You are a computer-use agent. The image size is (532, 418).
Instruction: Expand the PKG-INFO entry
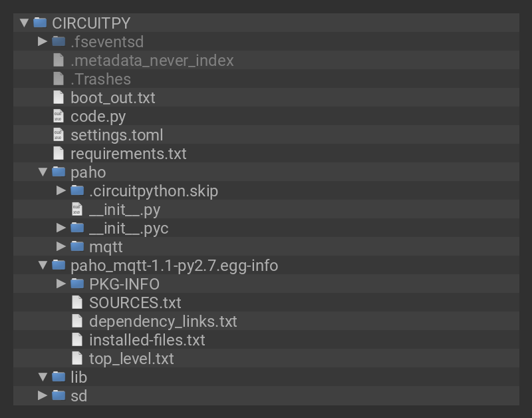point(61,284)
